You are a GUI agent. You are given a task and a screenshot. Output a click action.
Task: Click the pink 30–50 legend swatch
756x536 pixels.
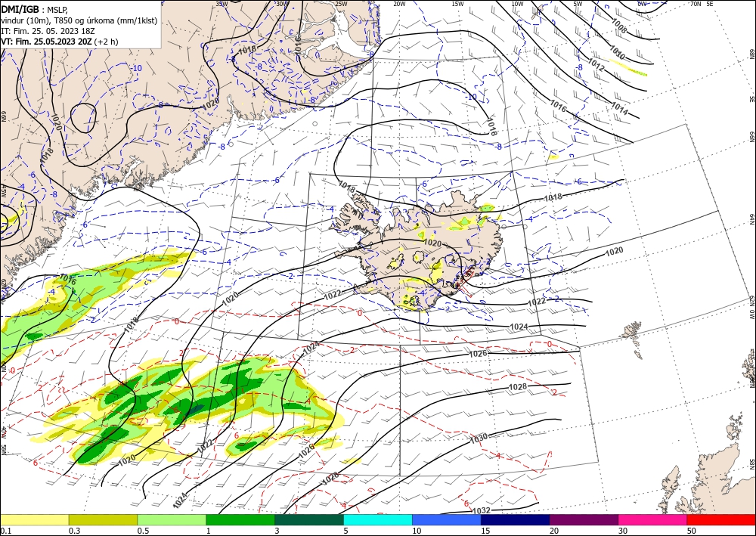[653, 519]
